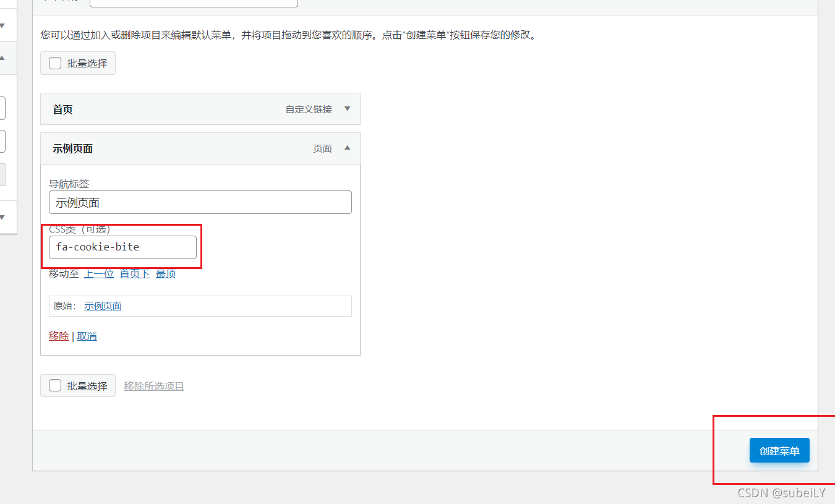Click the blue 创建菜单 button
Screen dimensions: 835x504
[779, 450]
